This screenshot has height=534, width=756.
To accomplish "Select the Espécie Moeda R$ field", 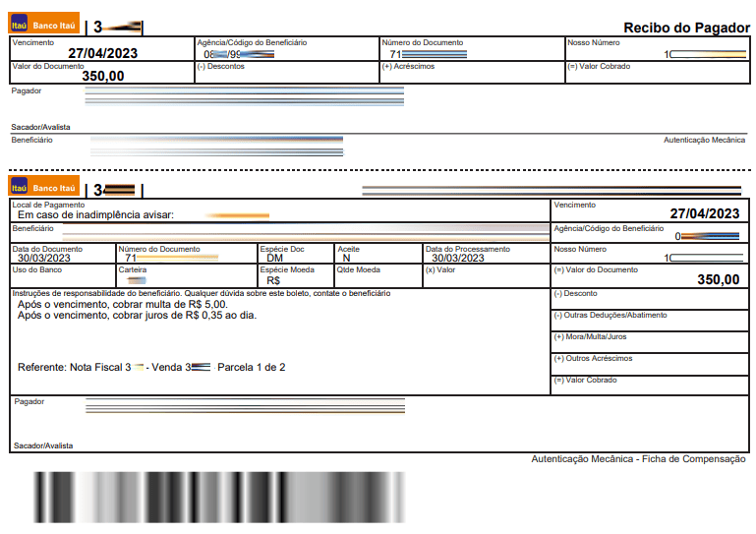I will tap(296, 276).
